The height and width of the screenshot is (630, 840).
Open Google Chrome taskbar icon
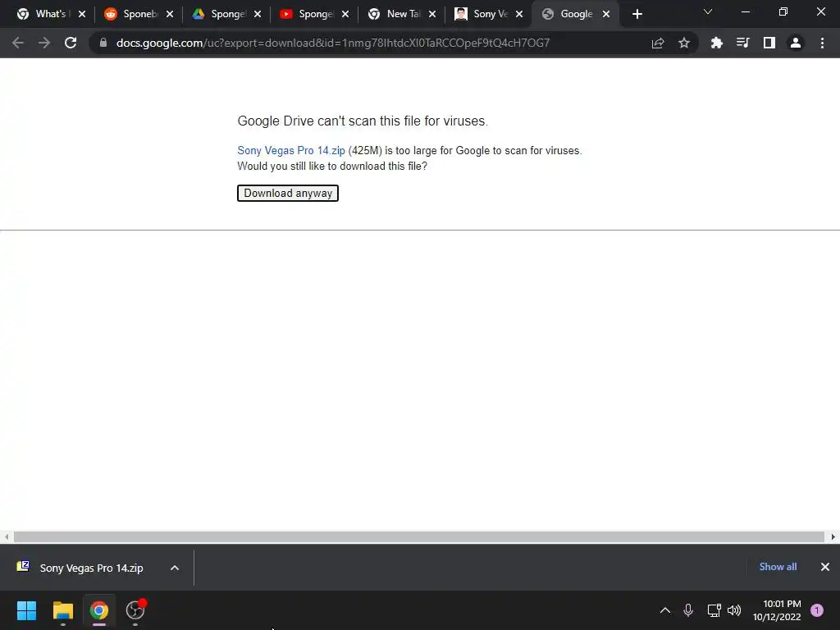[99, 610]
